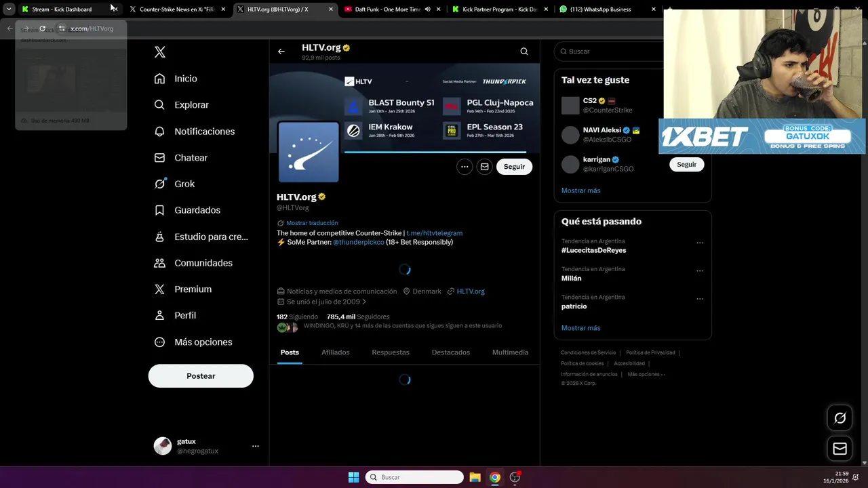The width and height of the screenshot is (868, 488).
Task: Open floating messages envelope button
Action: 840,449
